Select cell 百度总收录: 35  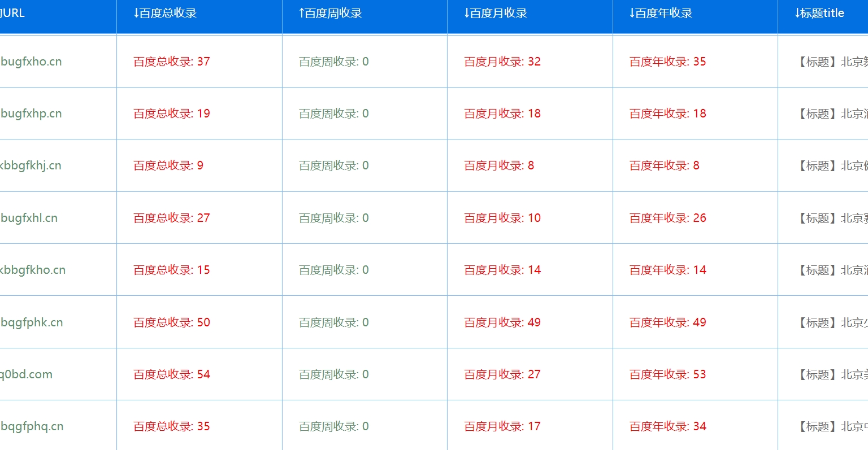tap(172, 426)
